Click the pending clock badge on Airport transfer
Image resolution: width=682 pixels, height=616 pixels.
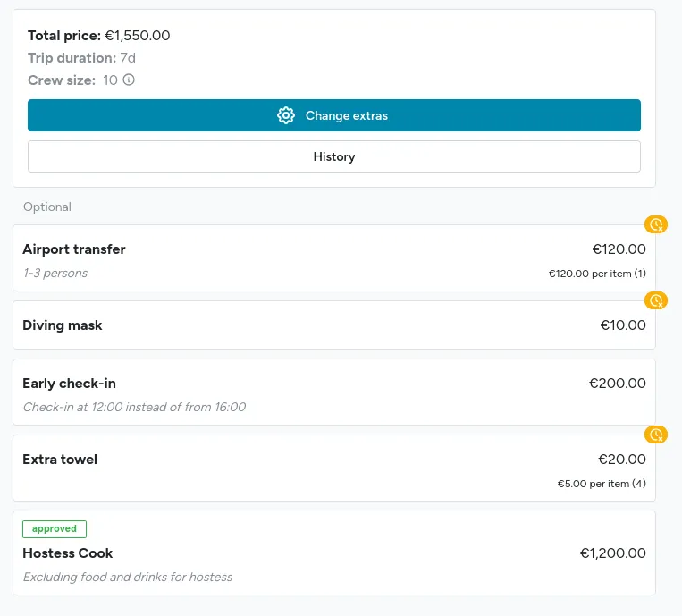pyautogui.click(x=655, y=224)
